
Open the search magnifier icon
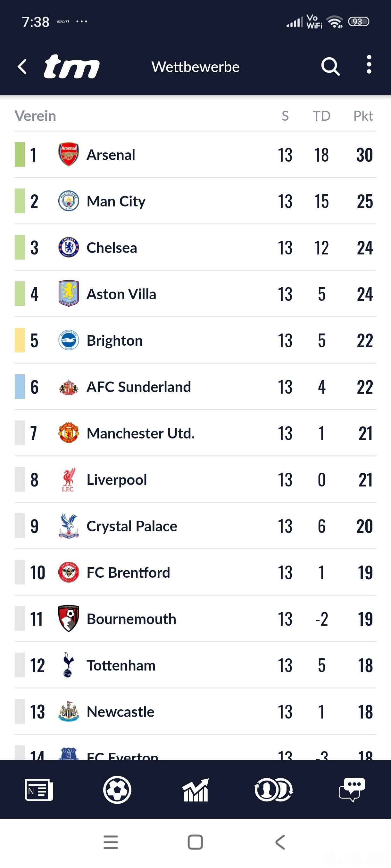click(330, 66)
